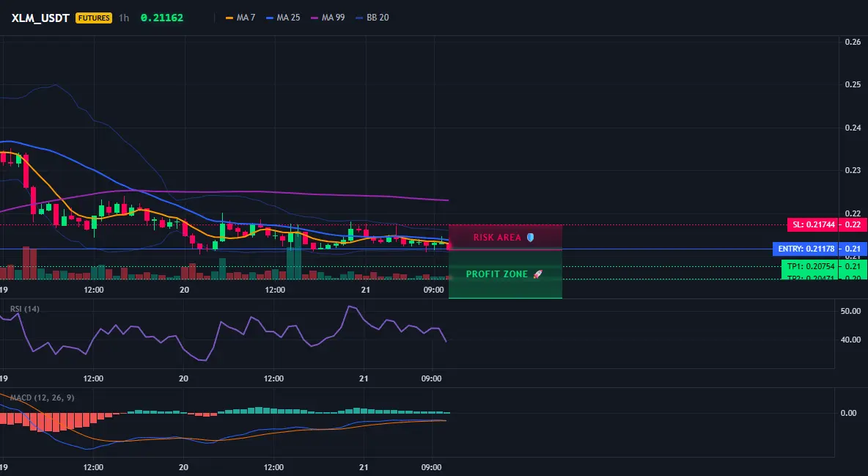Image resolution: width=868 pixels, height=476 pixels.
Task: Expand the RSI (14) indicator label
Action: 25,309
